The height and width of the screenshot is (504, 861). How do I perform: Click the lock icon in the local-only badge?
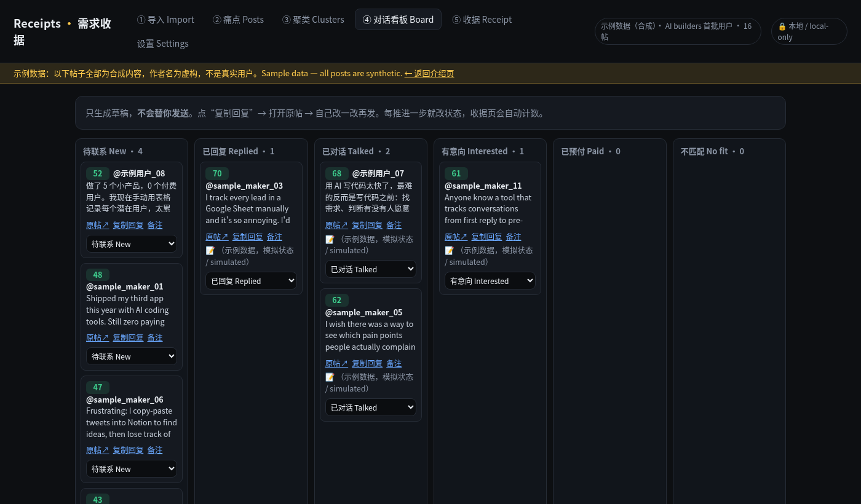click(x=782, y=26)
